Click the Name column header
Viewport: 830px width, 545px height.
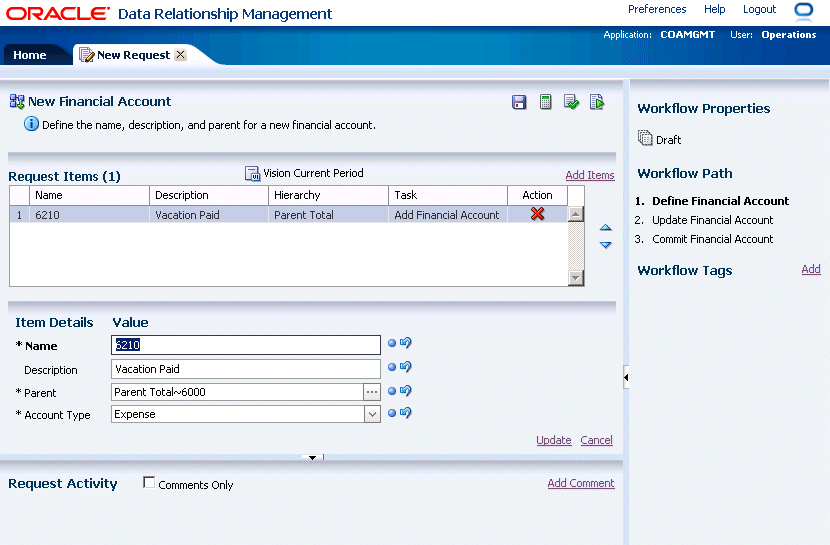pos(89,195)
